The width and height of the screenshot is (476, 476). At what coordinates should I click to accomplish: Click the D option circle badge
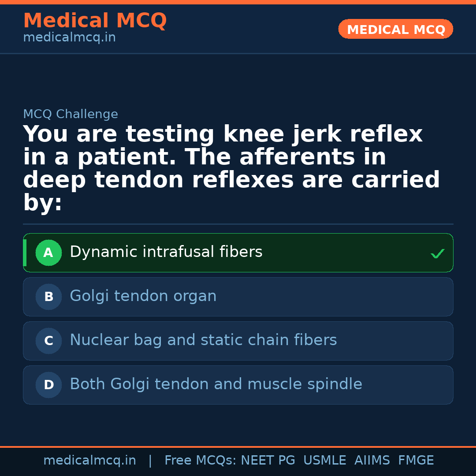[x=48, y=385]
